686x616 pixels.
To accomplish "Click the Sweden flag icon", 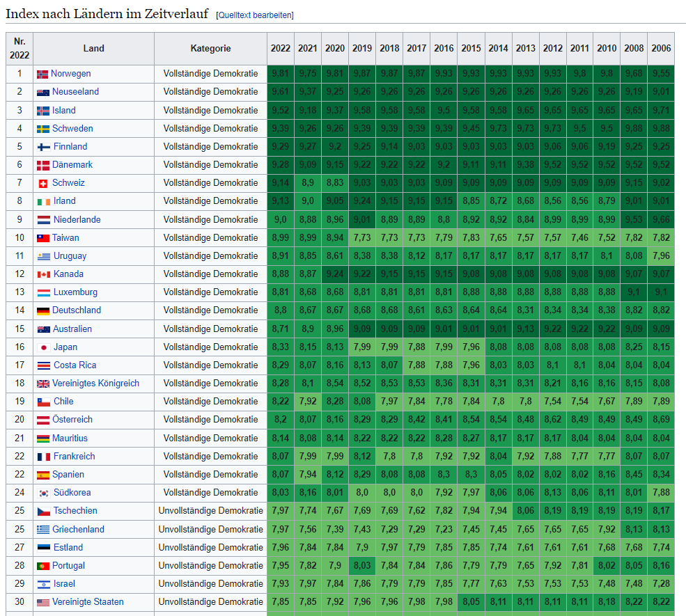I will [x=43, y=129].
